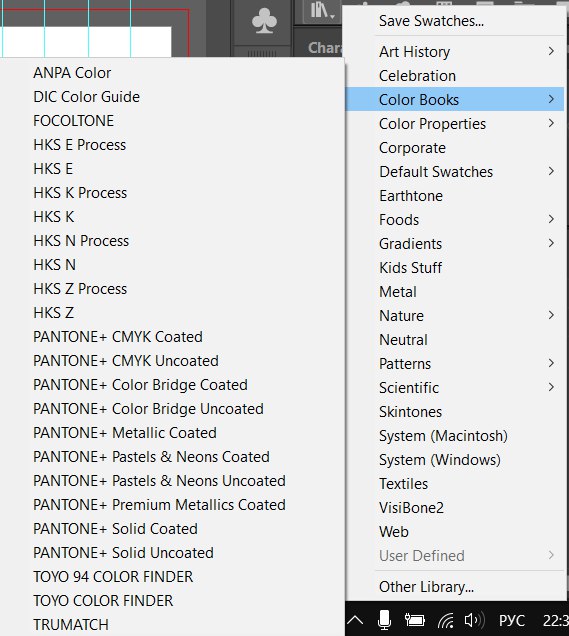
Task: Click the volume speaker tray icon
Action: point(474,620)
